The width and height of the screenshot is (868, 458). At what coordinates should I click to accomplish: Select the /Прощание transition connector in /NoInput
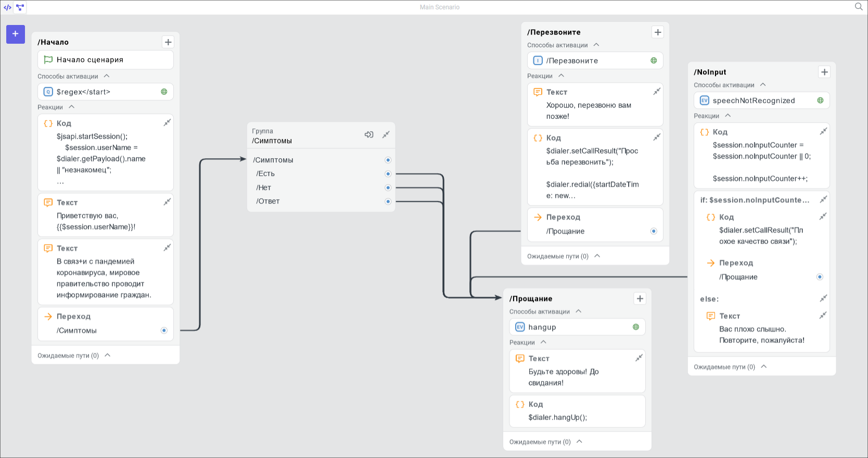(820, 277)
